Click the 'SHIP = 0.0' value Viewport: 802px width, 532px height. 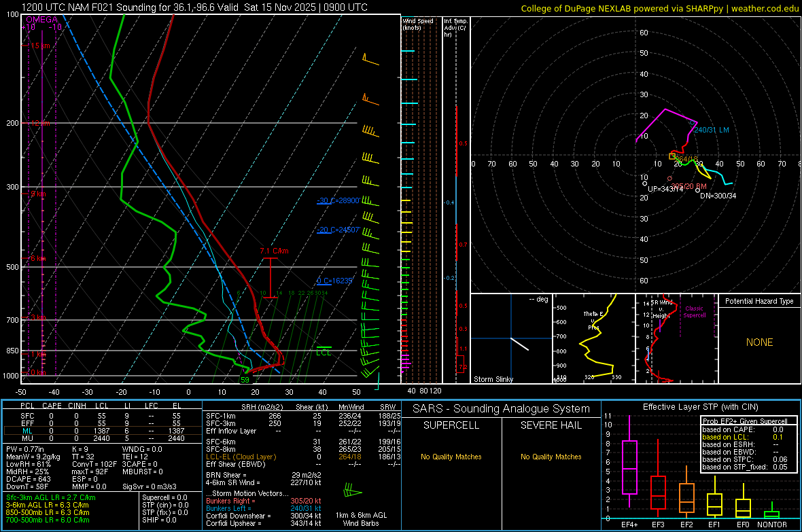159,520
